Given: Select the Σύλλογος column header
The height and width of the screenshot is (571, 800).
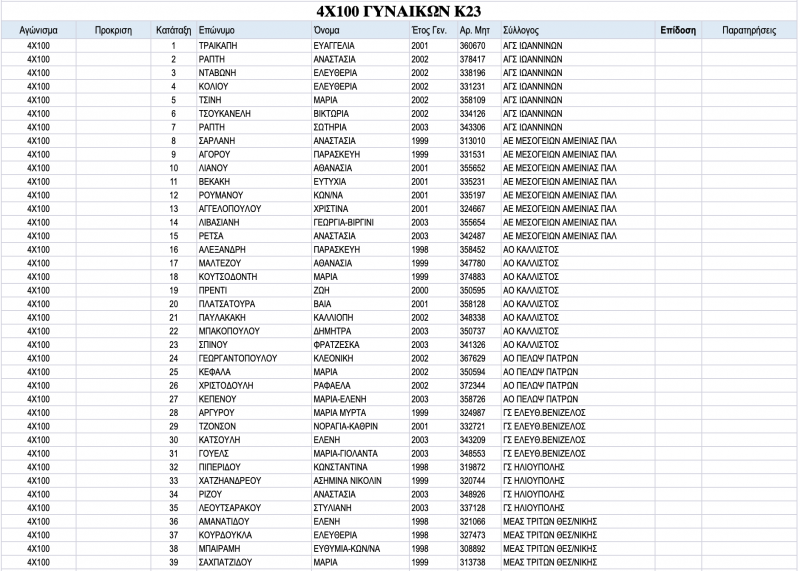Looking at the screenshot, I should (x=578, y=30).
